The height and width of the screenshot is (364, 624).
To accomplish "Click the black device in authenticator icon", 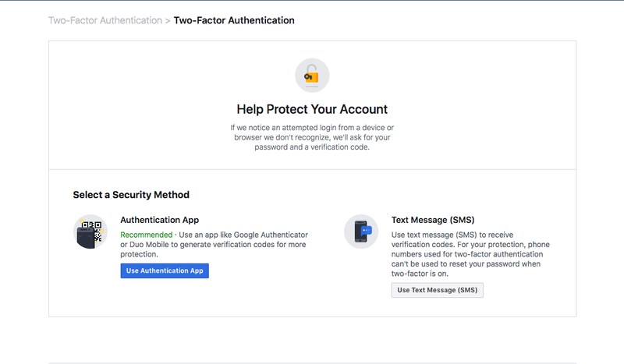I will [x=86, y=238].
